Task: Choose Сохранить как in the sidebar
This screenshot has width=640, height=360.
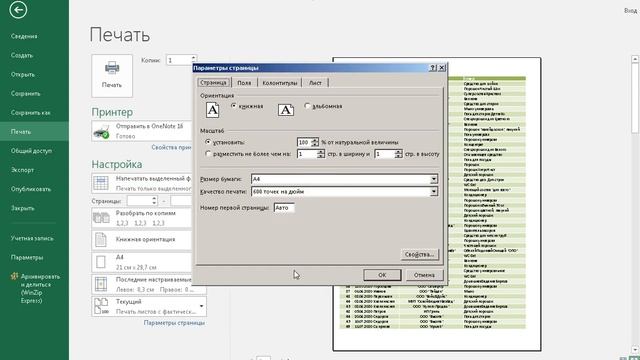Action: coord(31,113)
